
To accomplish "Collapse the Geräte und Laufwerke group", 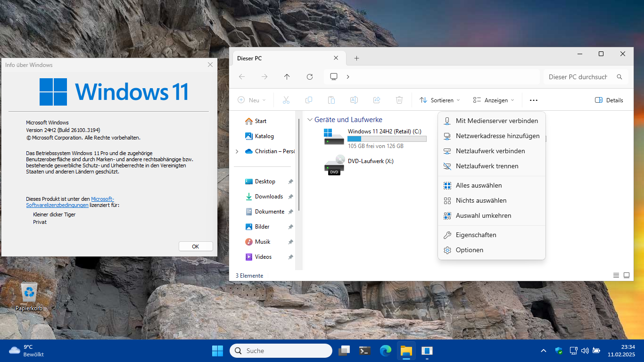I will coord(310,120).
